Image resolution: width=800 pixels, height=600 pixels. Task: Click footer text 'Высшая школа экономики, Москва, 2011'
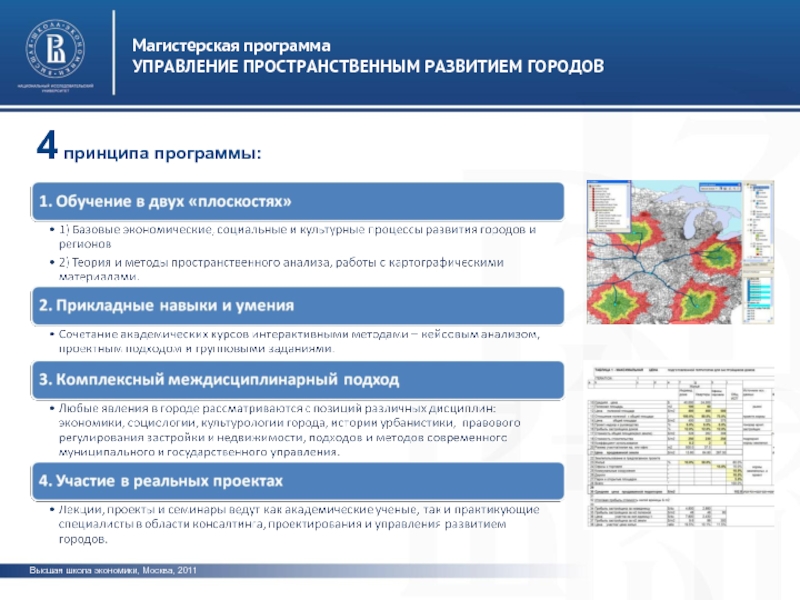pos(113,570)
